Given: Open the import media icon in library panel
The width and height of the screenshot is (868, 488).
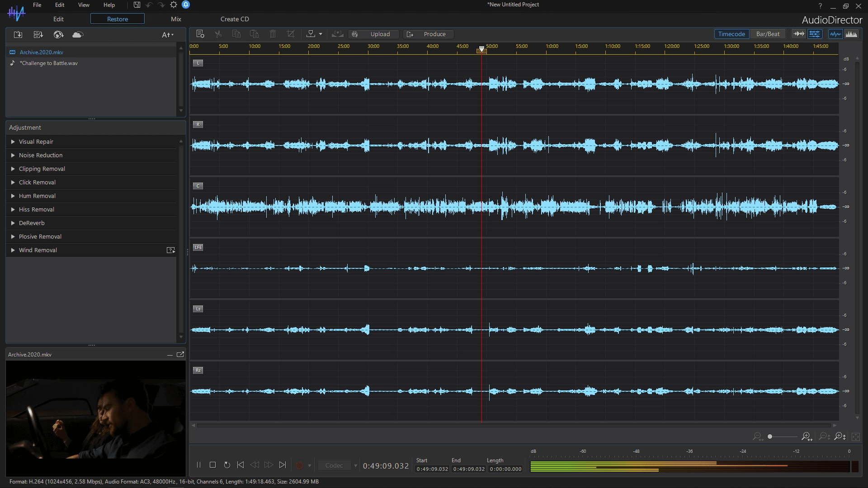Looking at the screenshot, I should pos(18,35).
